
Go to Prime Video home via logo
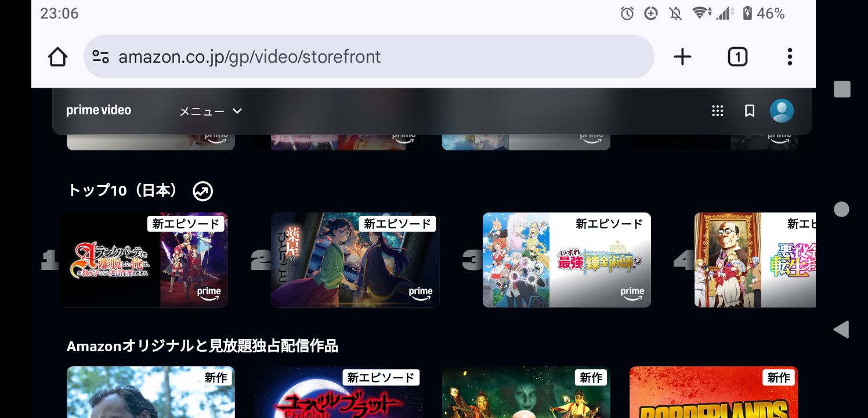coord(99,110)
